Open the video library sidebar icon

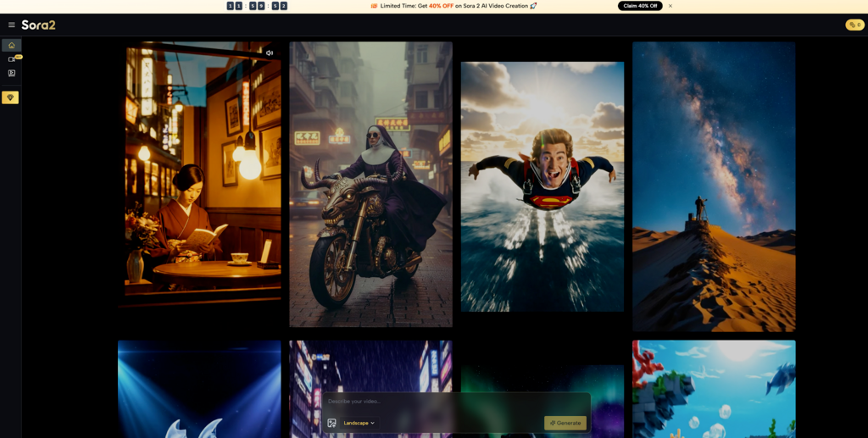coord(12,73)
